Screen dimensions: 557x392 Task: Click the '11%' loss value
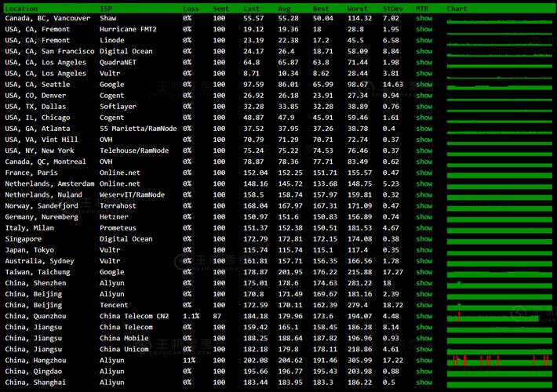click(189, 360)
